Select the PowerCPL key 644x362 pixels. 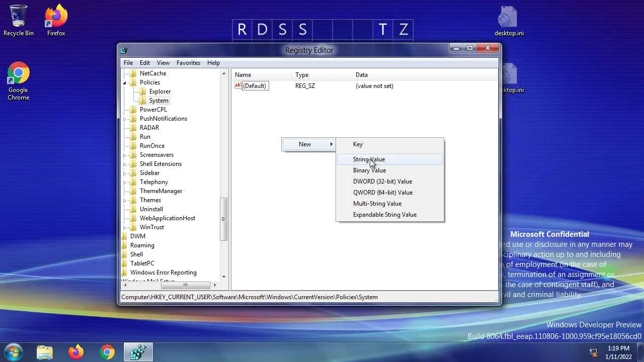pyautogui.click(x=153, y=110)
